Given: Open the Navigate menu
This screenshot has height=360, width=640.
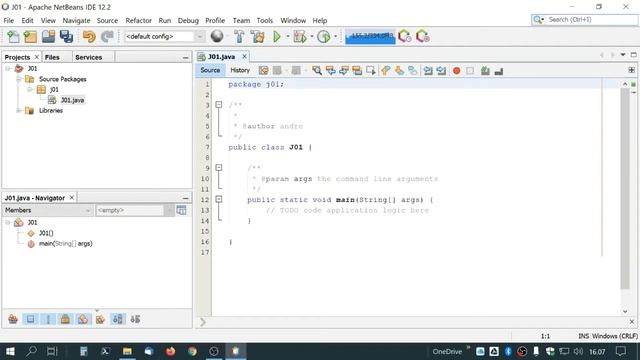Looking at the screenshot, I should click(x=76, y=20).
